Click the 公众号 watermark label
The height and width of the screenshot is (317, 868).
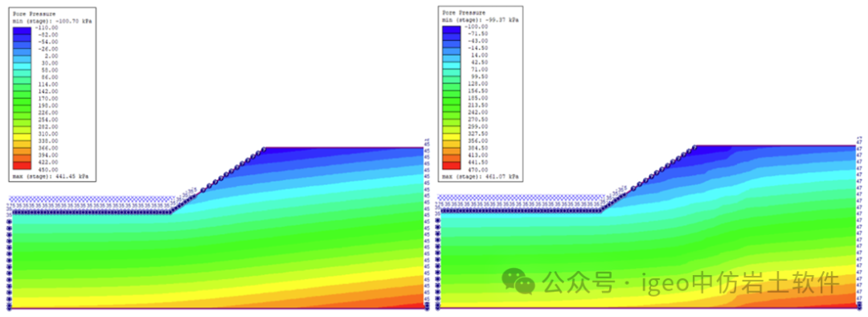[x=579, y=282]
